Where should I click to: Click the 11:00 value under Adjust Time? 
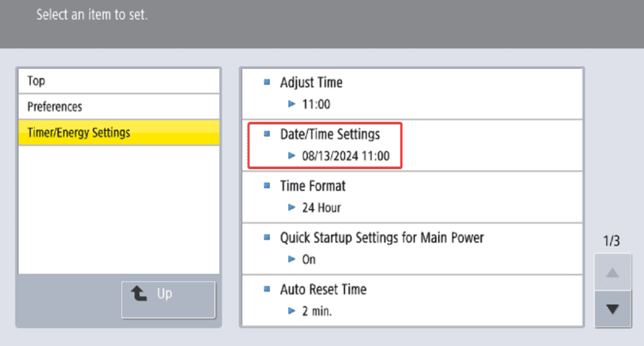(316, 104)
